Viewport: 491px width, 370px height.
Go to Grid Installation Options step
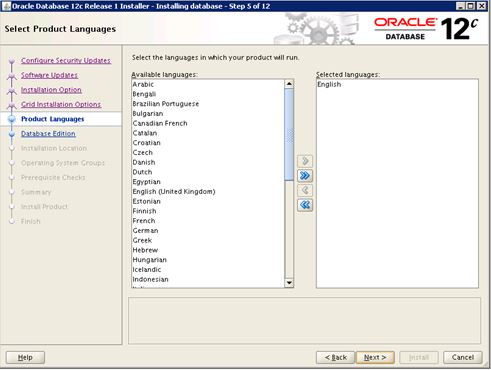tap(61, 104)
